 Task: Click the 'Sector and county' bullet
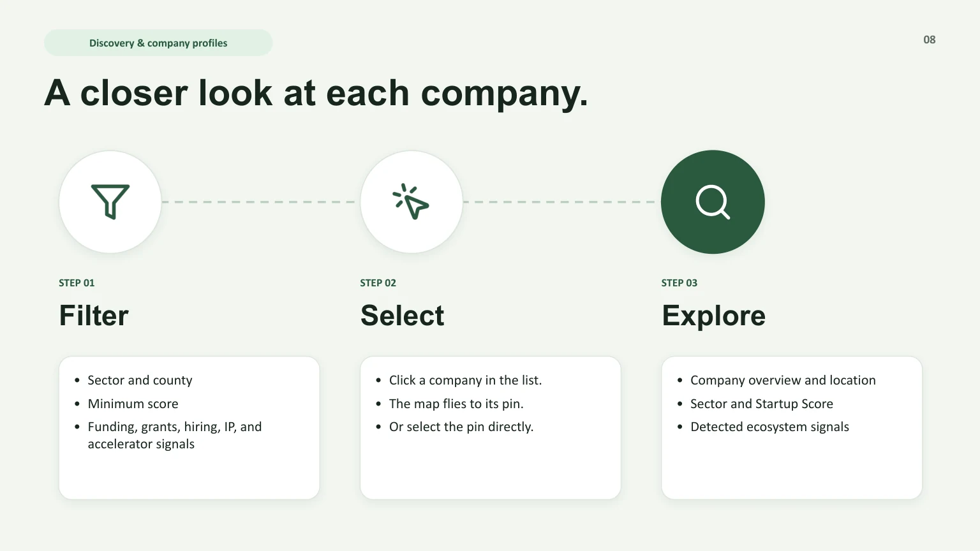(140, 380)
